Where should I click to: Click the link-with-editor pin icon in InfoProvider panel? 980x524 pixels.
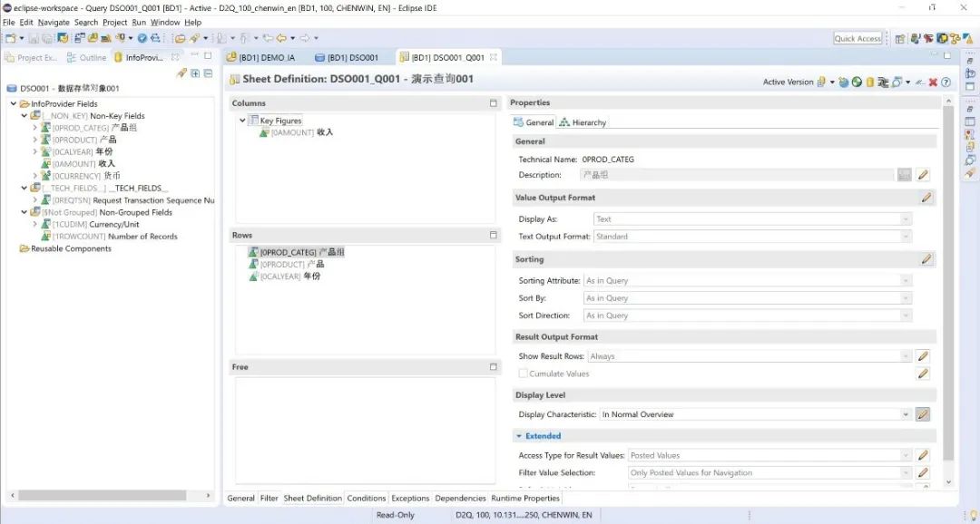[x=181, y=73]
